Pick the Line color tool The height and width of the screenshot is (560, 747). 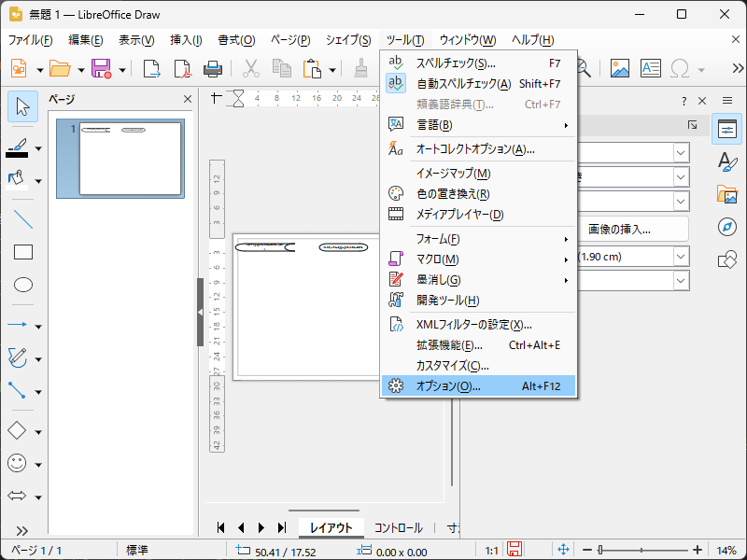tap(18, 147)
